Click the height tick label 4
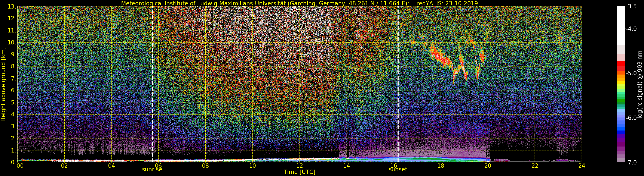The height and width of the screenshot is (176, 644). pyautogui.click(x=13, y=114)
